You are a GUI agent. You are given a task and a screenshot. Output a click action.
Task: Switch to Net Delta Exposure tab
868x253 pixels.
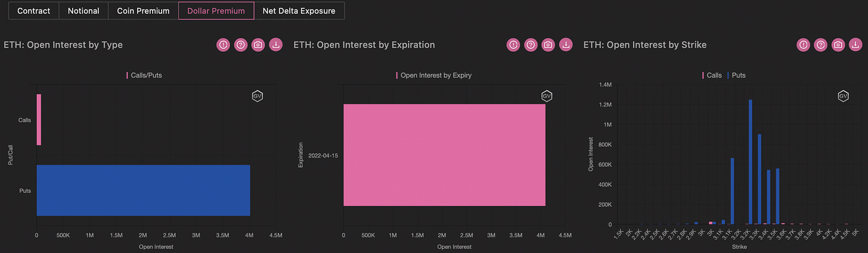coord(299,11)
